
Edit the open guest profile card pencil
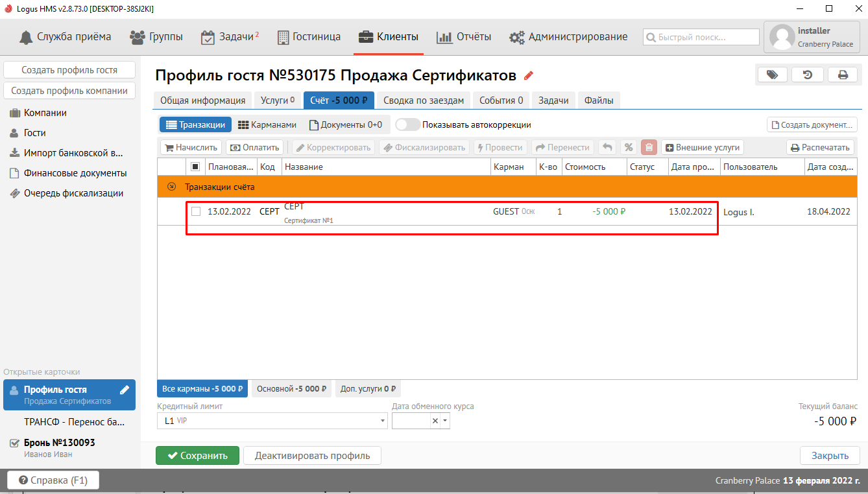pyautogui.click(x=125, y=390)
